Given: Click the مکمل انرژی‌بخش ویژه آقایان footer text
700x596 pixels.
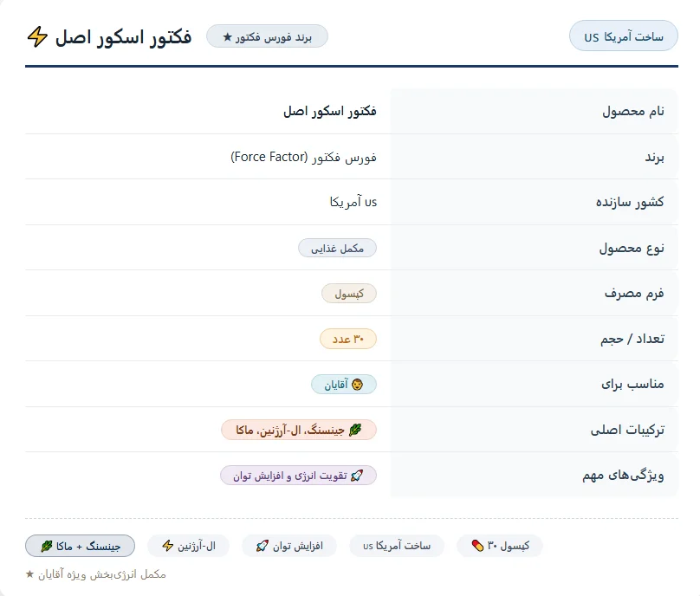Looking at the screenshot, I should (x=102, y=574).
